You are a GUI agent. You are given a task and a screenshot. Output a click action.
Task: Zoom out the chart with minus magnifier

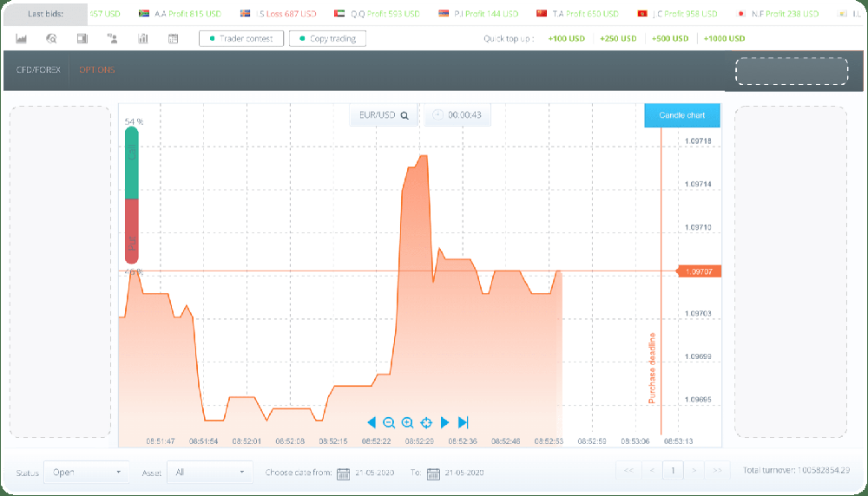click(389, 422)
